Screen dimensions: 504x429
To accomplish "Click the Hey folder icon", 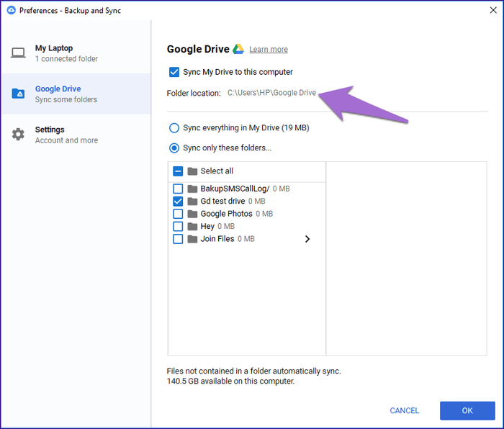I will 192,227.
